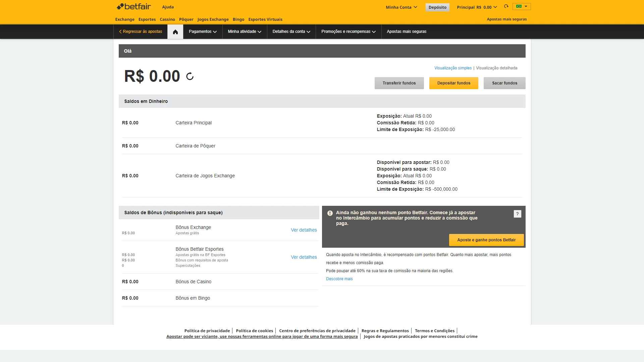Image resolution: width=644 pixels, height=362 pixels.
Task: Click the Sacar fundos button
Action: tap(504, 83)
